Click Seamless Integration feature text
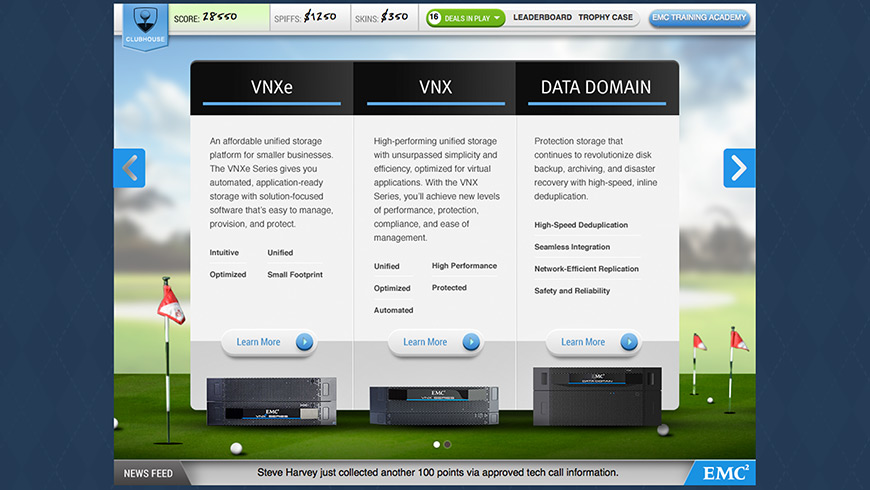The height and width of the screenshot is (490, 870). [571, 247]
